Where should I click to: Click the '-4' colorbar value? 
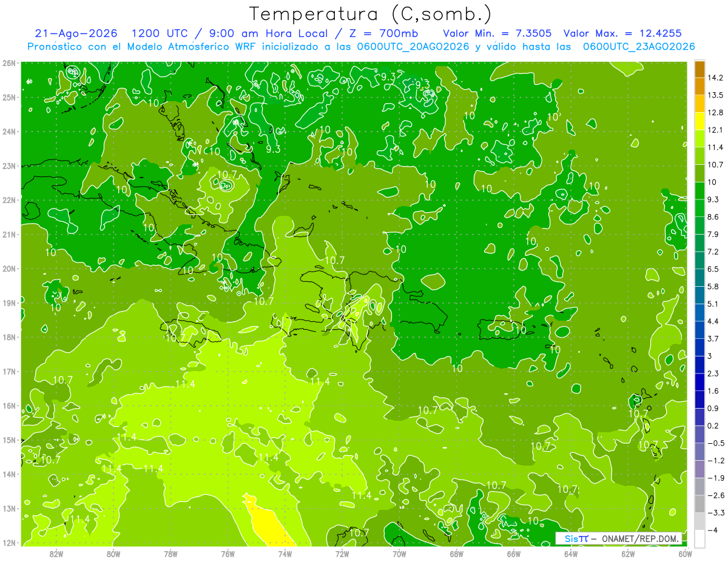[x=713, y=530]
